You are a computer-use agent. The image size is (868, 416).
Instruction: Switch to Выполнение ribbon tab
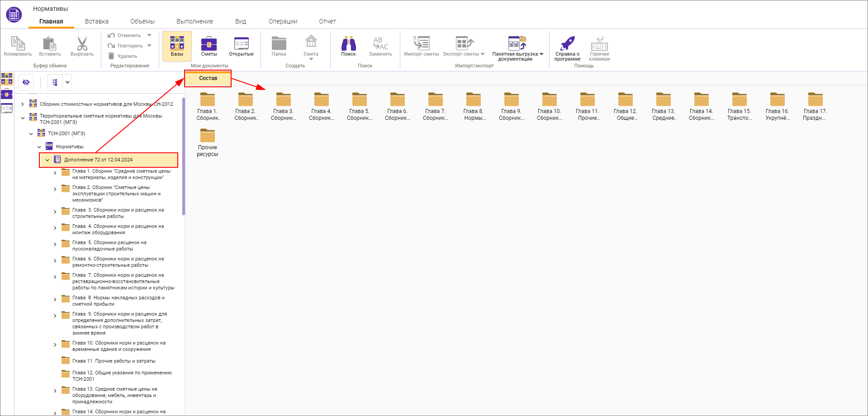(194, 21)
